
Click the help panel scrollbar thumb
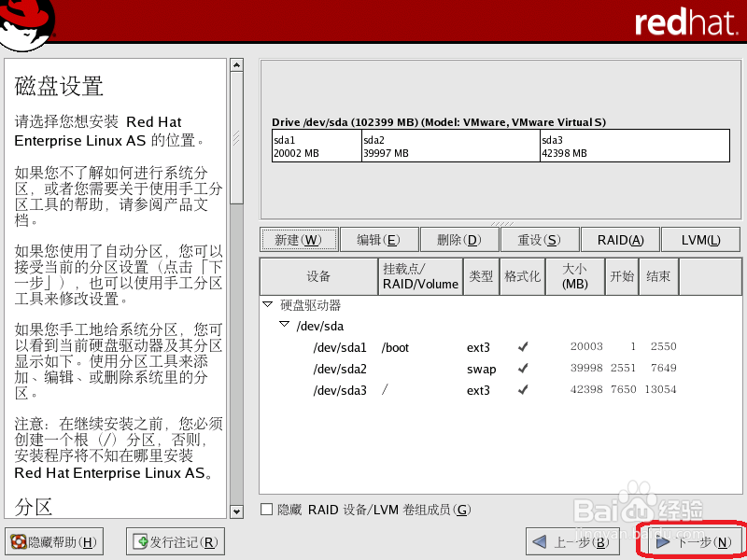(x=236, y=138)
